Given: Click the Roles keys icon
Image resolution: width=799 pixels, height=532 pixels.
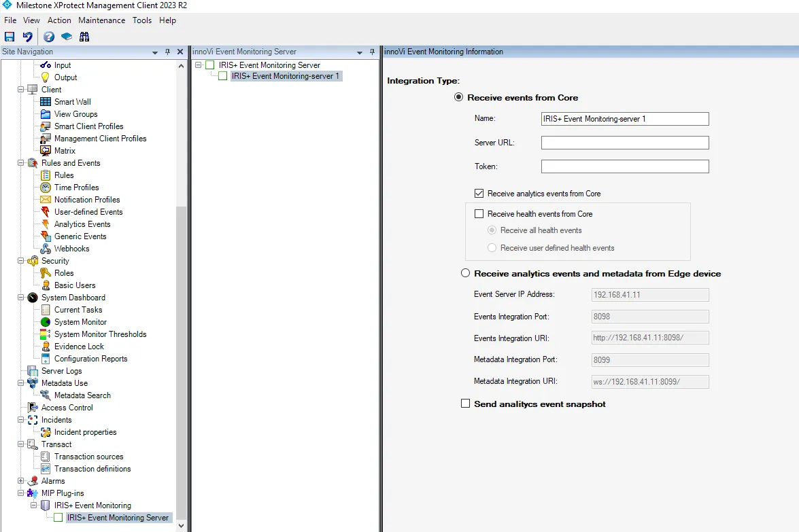Looking at the screenshot, I should (46, 273).
